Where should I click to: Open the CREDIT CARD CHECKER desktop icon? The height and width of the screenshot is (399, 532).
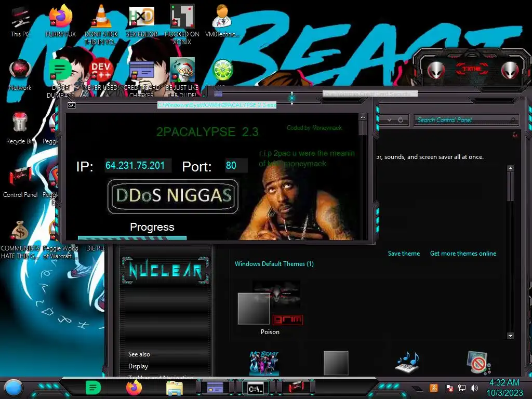tap(141, 78)
